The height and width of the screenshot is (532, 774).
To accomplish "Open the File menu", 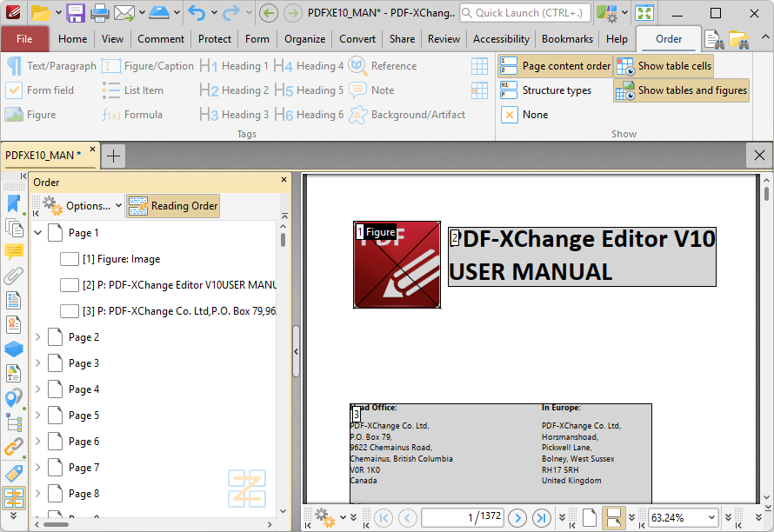I will 24,39.
